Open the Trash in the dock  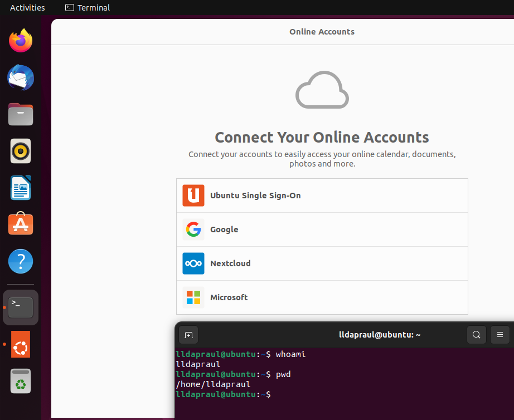[21, 382]
